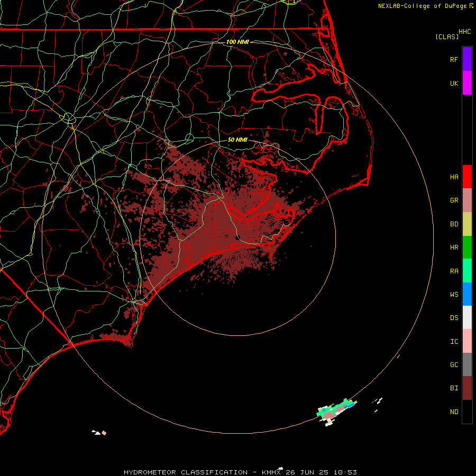Click the RF legend label
The image size is (476, 476).
[x=454, y=59]
